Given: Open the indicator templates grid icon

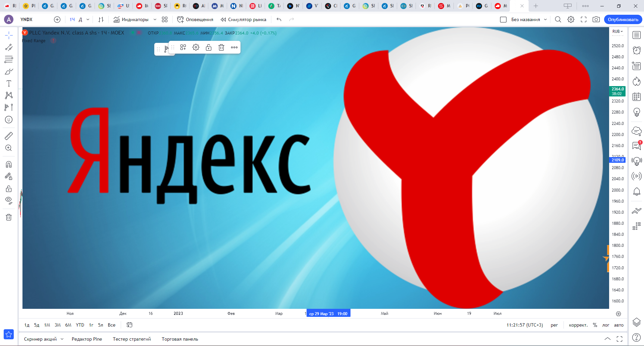Looking at the screenshot, I should click(165, 19).
